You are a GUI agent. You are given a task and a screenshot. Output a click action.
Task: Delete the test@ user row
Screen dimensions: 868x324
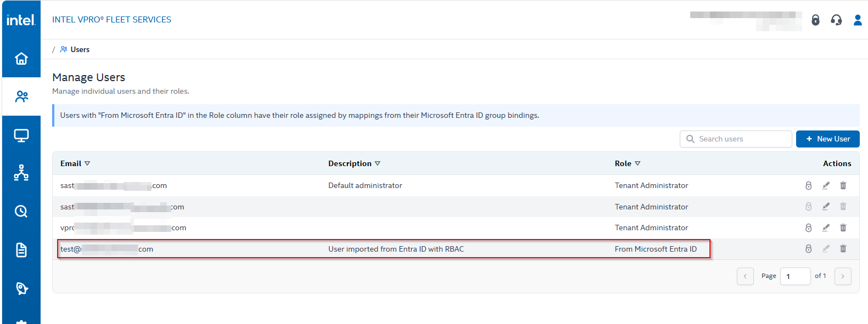[843, 249]
